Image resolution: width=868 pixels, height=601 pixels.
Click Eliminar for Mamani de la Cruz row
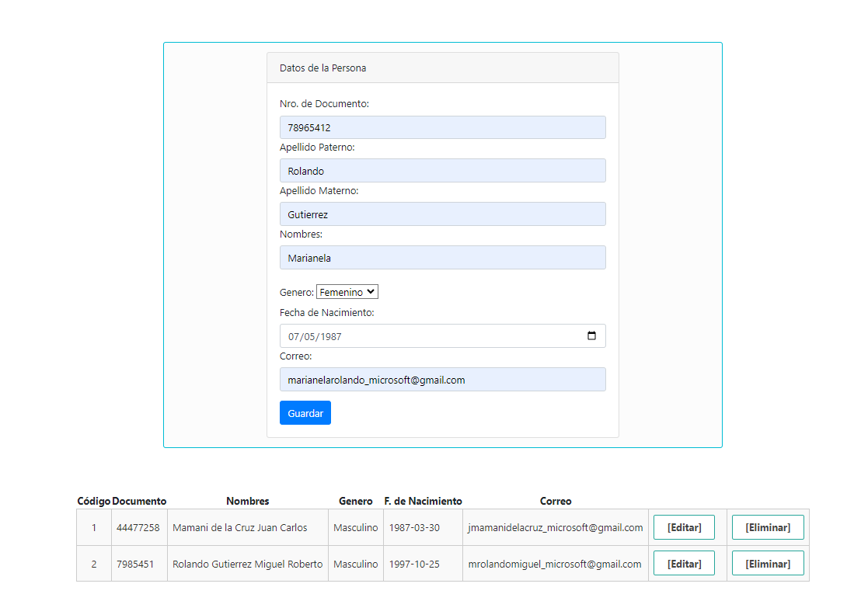tap(767, 527)
